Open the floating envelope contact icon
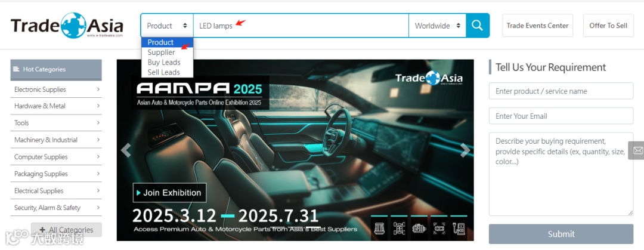 point(637,150)
